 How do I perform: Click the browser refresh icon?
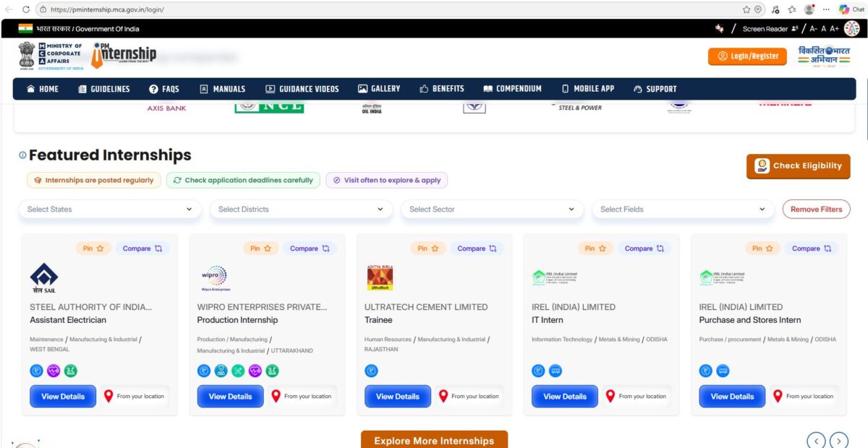(26, 9)
